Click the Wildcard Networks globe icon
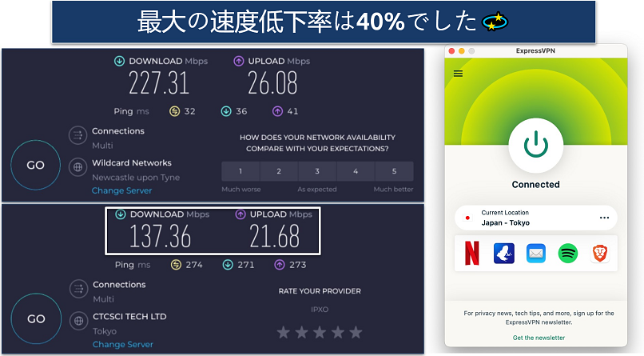 pyautogui.click(x=78, y=167)
